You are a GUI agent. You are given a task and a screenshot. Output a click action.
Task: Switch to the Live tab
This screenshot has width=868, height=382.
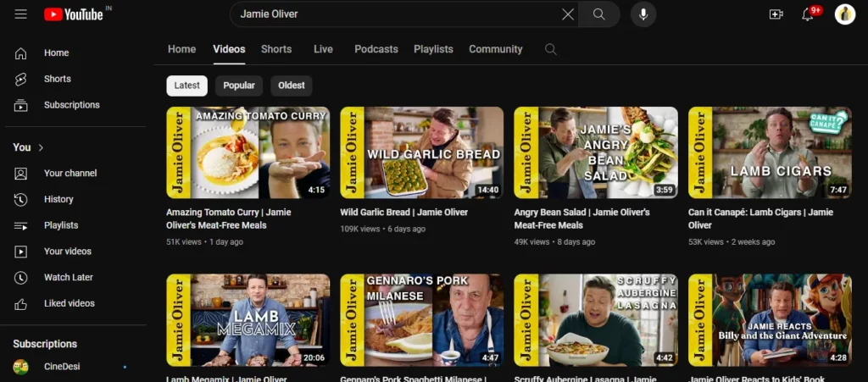coord(323,49)
